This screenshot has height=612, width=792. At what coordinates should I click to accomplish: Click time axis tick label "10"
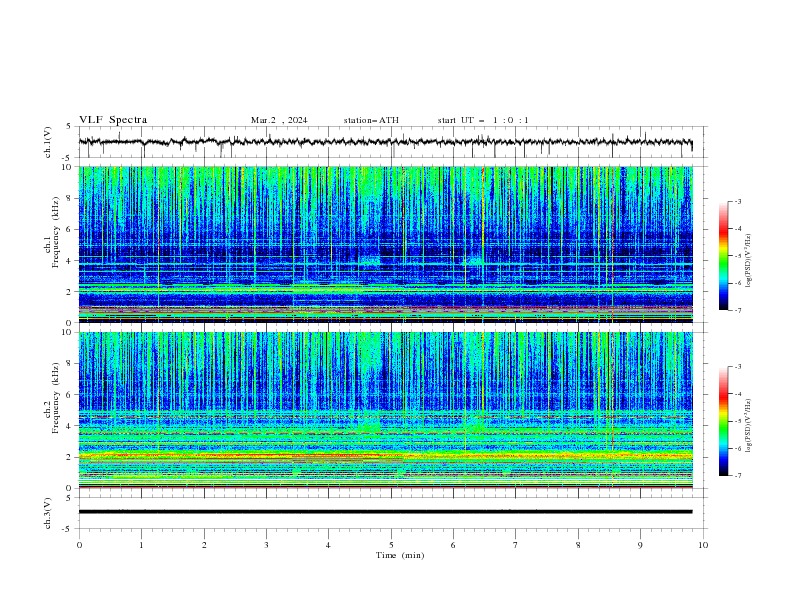(x=703, y=545)
